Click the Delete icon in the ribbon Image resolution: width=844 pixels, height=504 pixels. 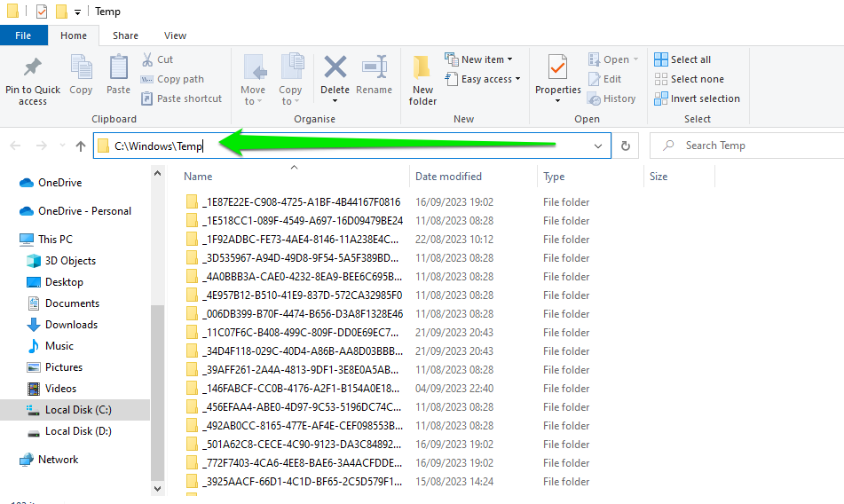335,69
